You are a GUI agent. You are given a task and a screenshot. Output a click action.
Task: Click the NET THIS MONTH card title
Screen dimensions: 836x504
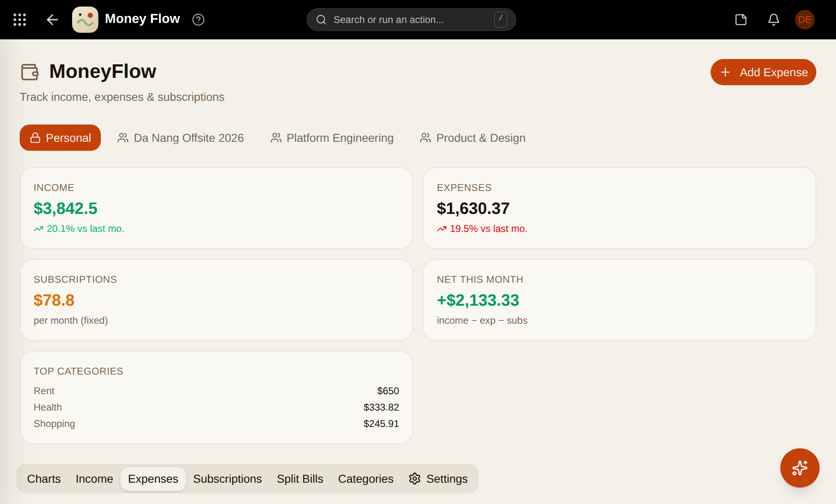(480, 279)
